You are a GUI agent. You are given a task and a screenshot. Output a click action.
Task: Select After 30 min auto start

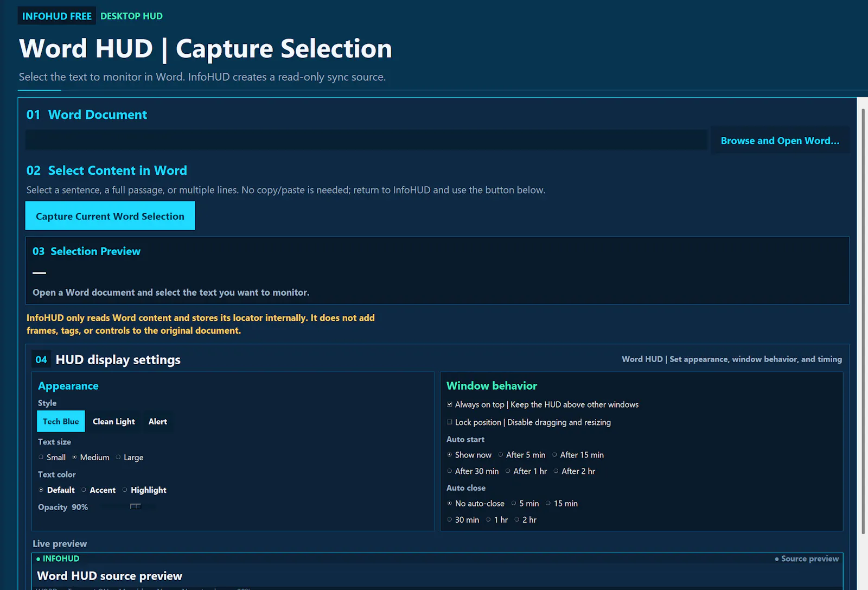click(473, 471)
